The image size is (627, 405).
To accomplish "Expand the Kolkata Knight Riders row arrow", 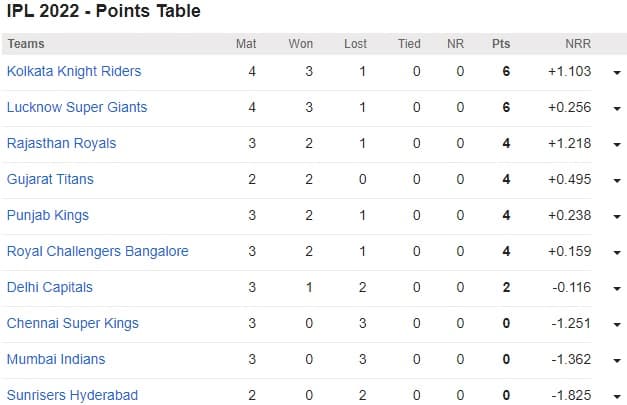I will pyautogui.click(x=616, y=73).
